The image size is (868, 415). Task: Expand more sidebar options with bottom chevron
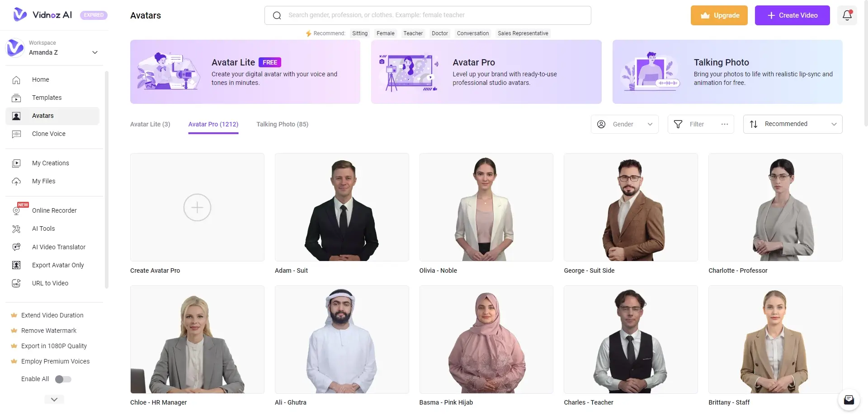(x=54, y=399)
